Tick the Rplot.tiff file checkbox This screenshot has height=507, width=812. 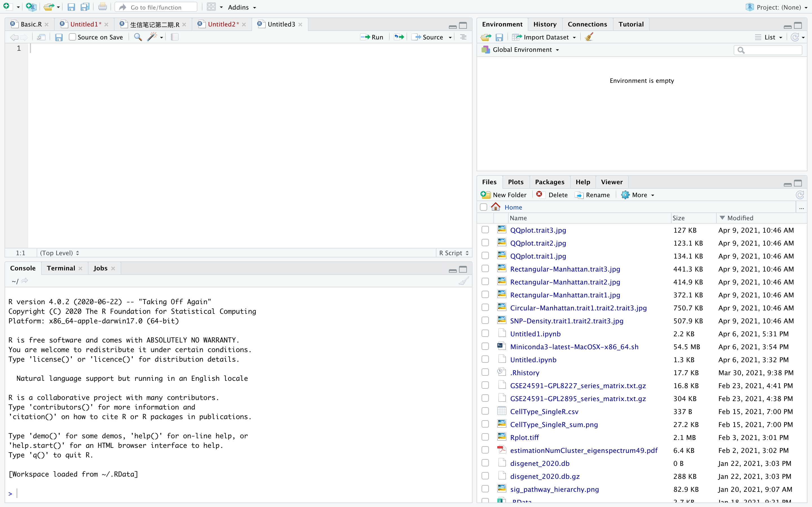point(485,437)
